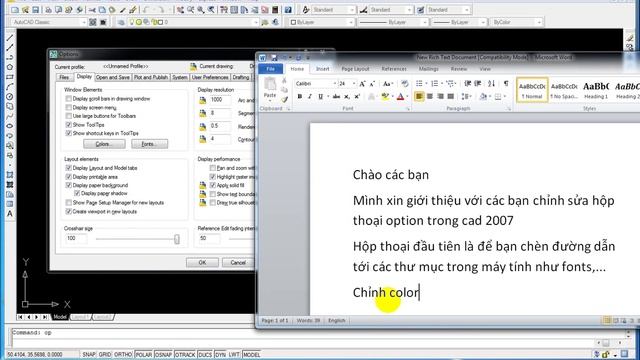The width and height of the screenshot is (640, 360).
Task: Open the font color dropdown arrow in Word
Action: (407, 97)
